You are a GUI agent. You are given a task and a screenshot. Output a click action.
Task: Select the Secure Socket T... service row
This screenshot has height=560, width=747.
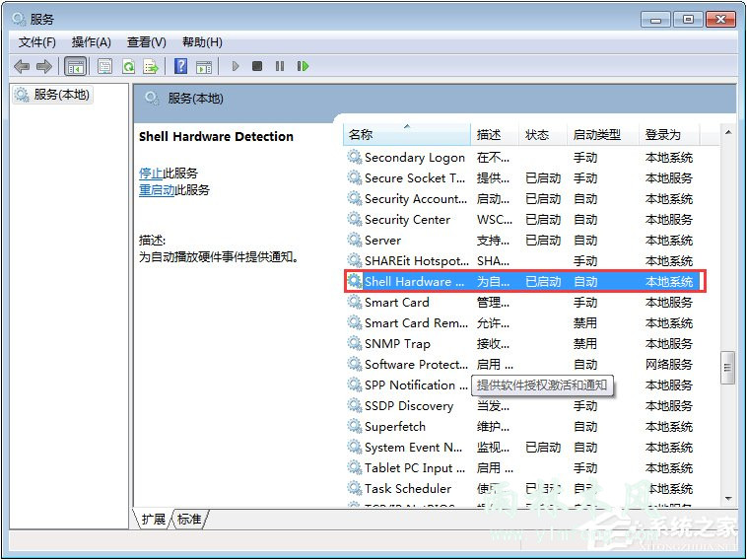click(x=521, y=178)
